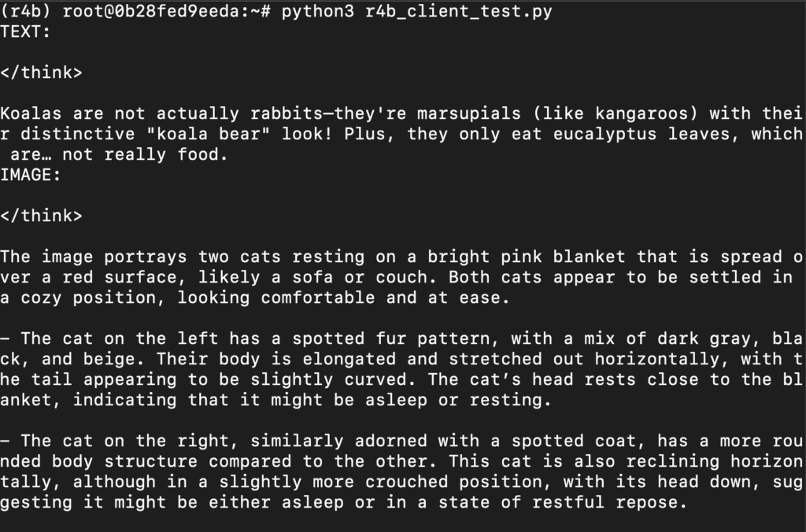
Task: Click the word eucalyptus
Action: point(604,134)
